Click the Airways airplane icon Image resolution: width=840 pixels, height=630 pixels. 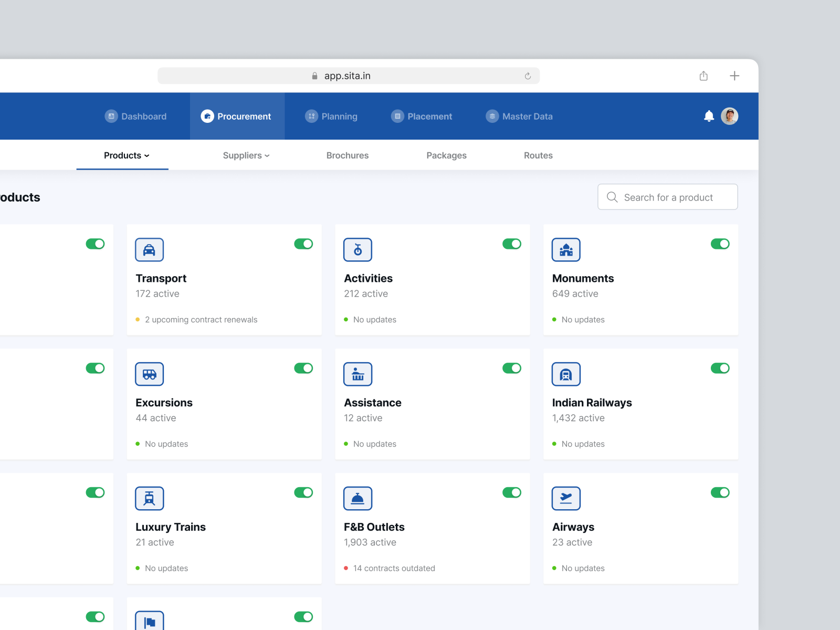click(x=566, y=498)
